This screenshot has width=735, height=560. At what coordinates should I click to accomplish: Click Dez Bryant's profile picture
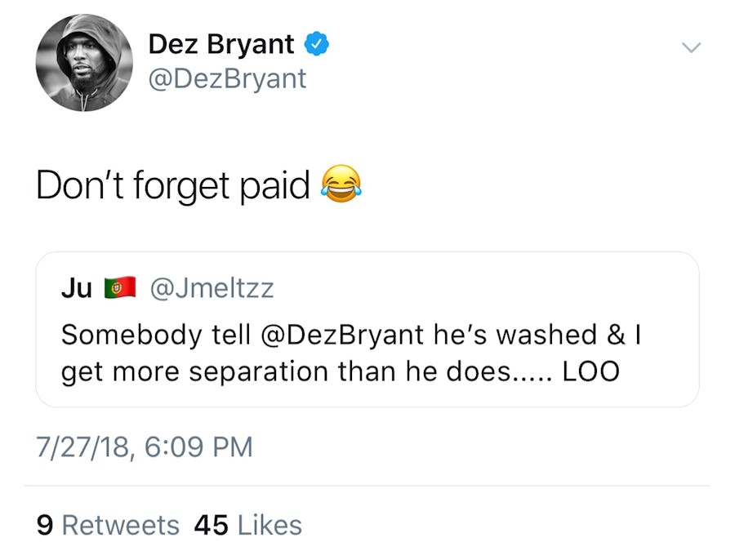coord(84,63)
